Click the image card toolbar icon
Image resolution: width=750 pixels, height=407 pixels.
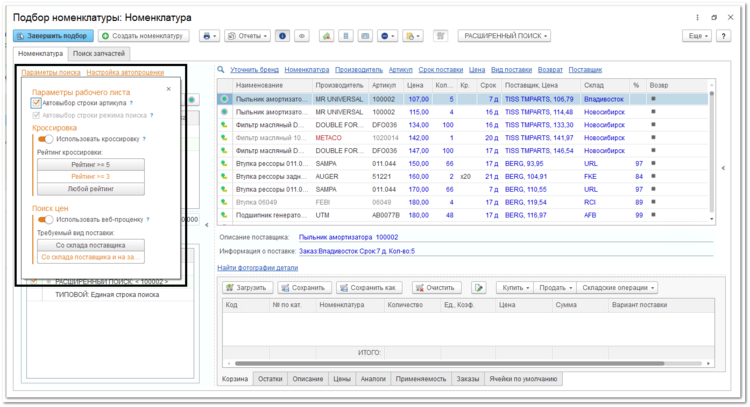(x=365, y=36)
